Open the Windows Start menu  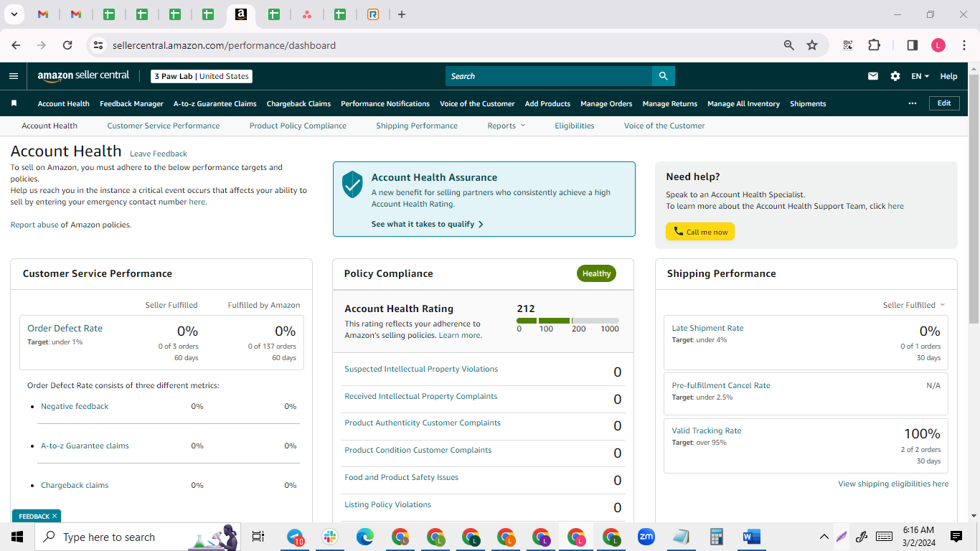17,537
